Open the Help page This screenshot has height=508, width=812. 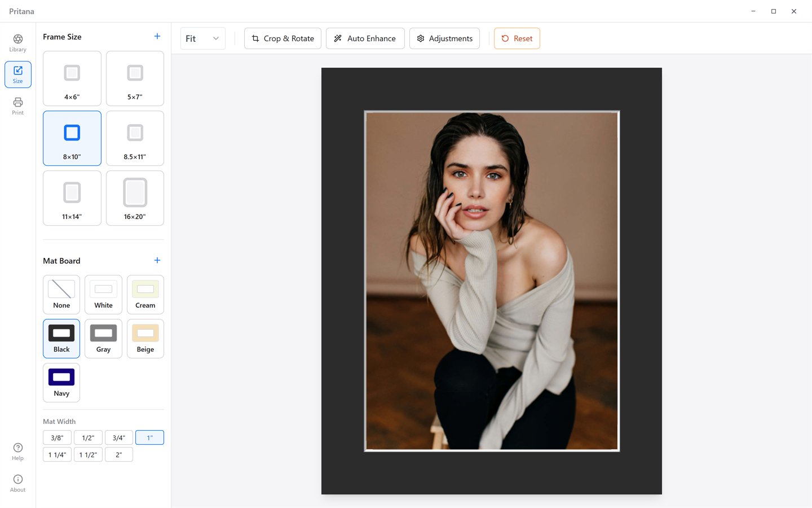click(x=18, y=452)
